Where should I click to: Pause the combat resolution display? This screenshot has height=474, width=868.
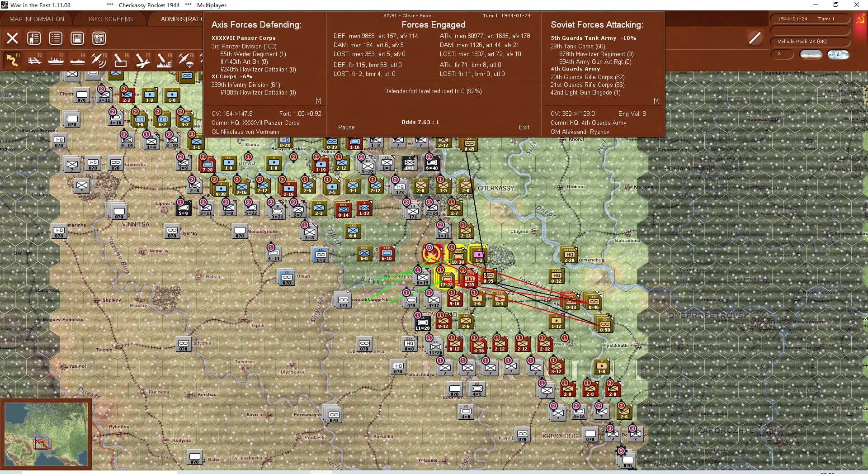pyautogui.click(x=346, y=128)
